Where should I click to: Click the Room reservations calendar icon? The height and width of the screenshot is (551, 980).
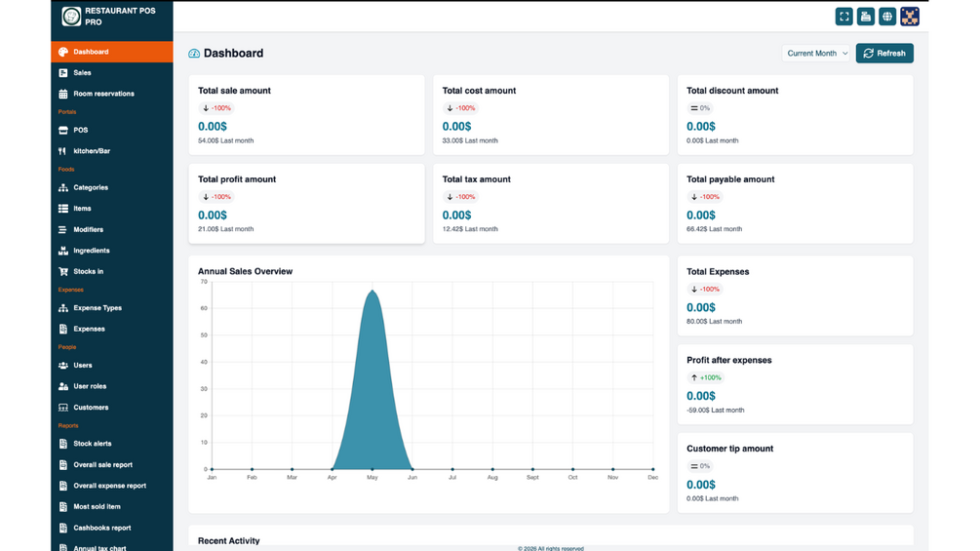click(x=63, y=94)
